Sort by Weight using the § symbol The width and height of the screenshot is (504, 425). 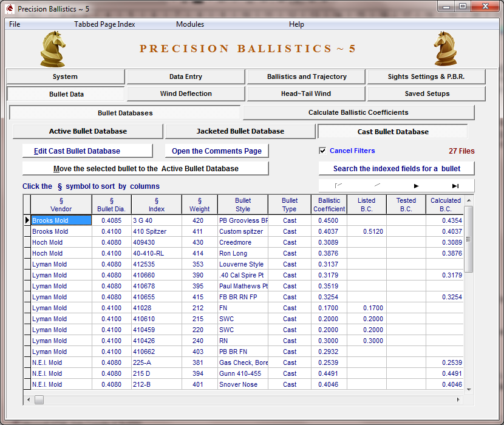(x=200, y=201)
